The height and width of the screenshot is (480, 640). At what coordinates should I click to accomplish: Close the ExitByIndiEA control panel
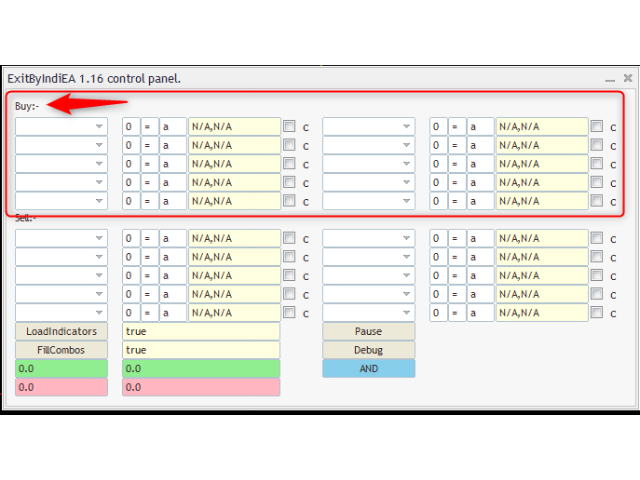click(628, 78)
